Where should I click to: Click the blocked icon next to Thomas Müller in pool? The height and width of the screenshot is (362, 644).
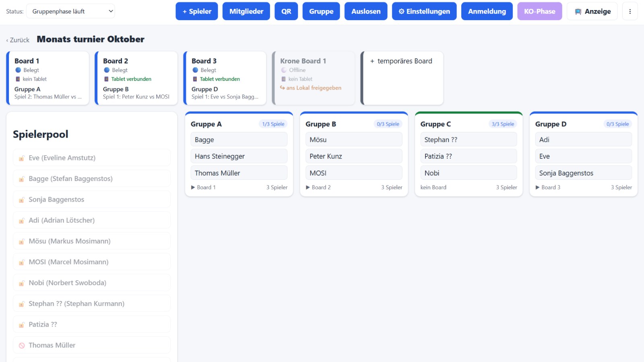tap(22, 346)
